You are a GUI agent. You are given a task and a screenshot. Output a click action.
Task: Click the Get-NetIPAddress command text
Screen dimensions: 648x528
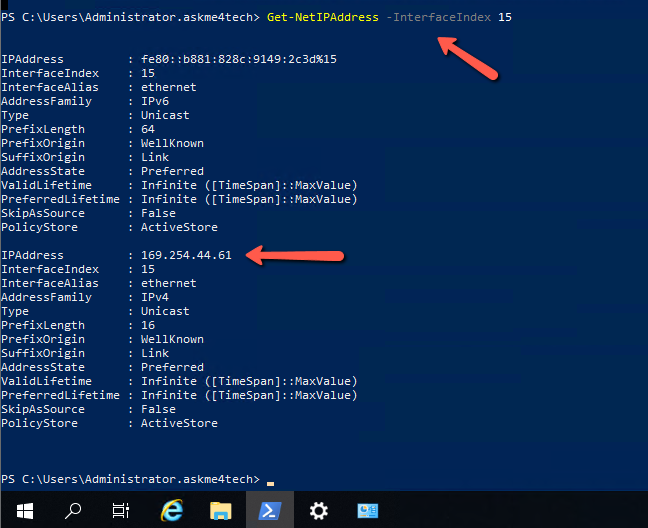coord(322,17)
